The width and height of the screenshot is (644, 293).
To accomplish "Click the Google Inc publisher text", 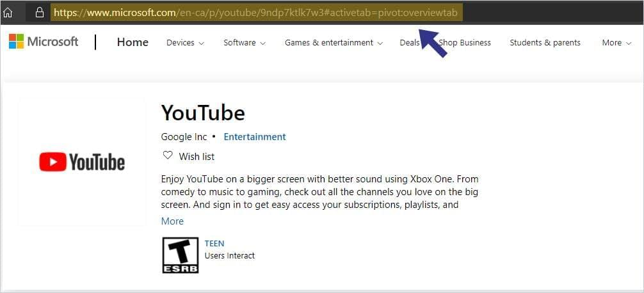I will point(184,137).
